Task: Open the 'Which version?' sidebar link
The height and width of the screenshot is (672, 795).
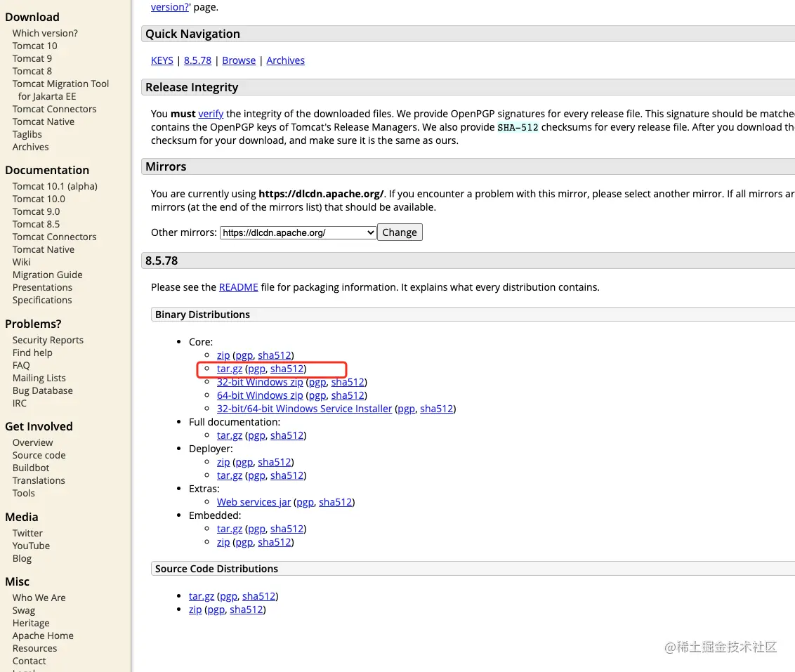Action: pyautogui.click(x=45, y=33)
